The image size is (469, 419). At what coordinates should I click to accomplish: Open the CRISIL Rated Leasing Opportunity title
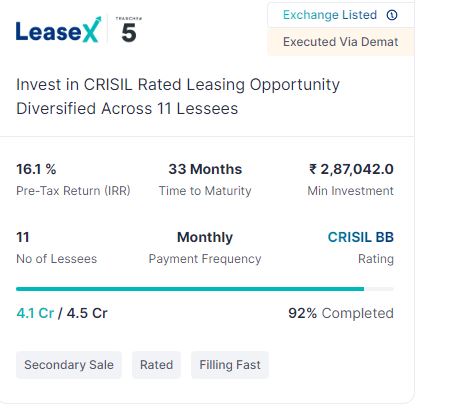178,96
